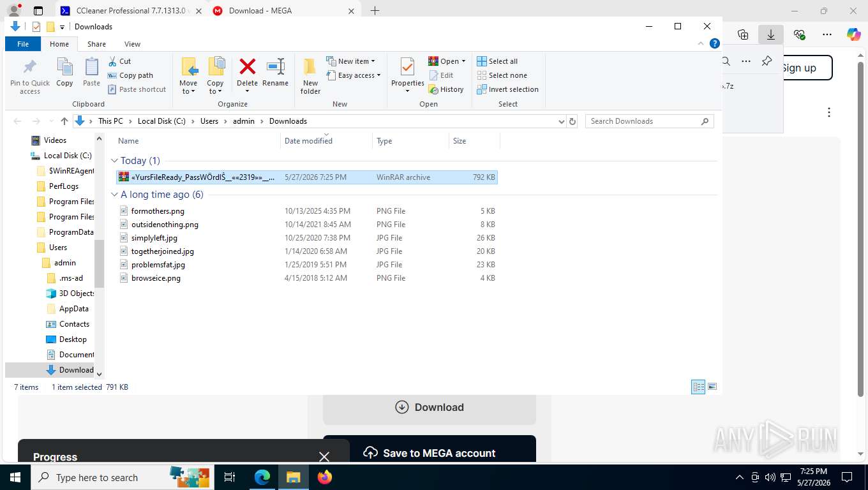
Task: Close the MEGA Progress panel
Action: pyautogui.click(x=324, y=457)
